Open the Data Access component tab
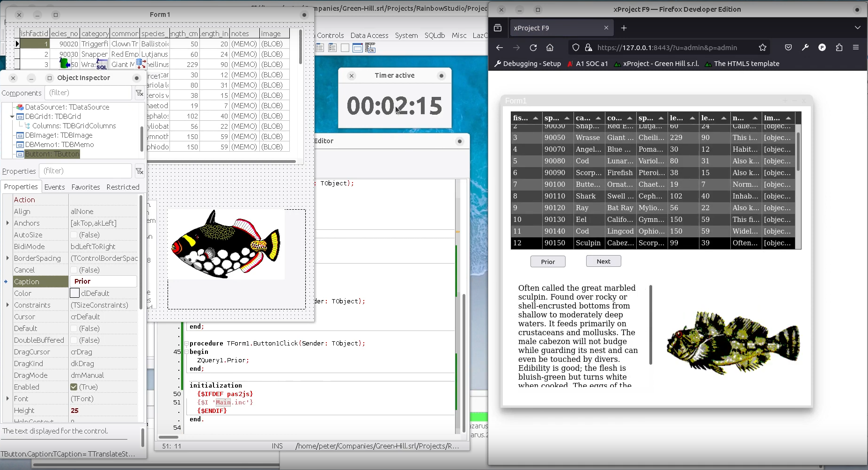 (369, 36)
